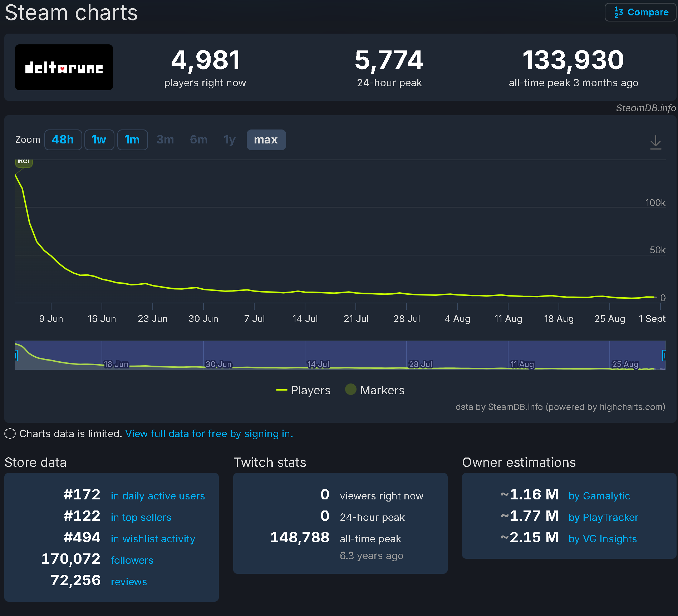Click the Twitch stats heading

[270, 463]
